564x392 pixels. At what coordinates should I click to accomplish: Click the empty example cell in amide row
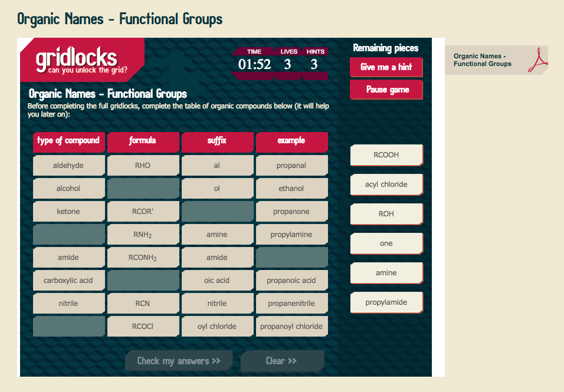click(x=291, y=257)
